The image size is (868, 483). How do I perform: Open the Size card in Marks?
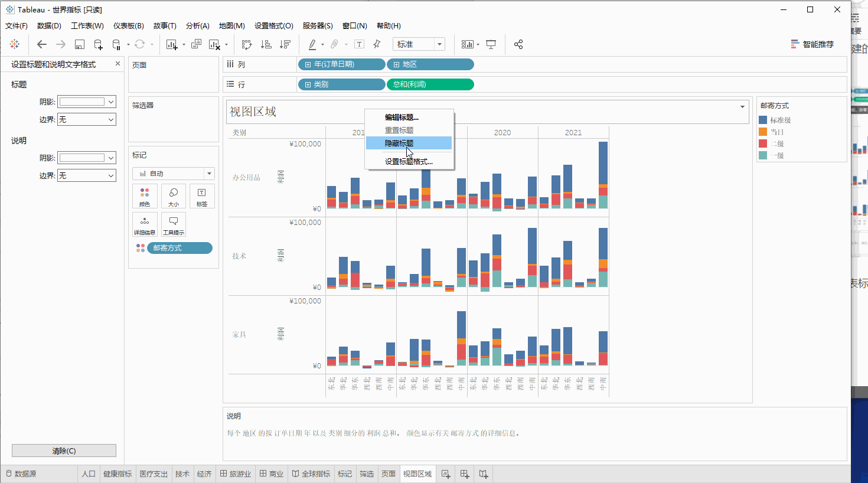click(x=174, y=196)
